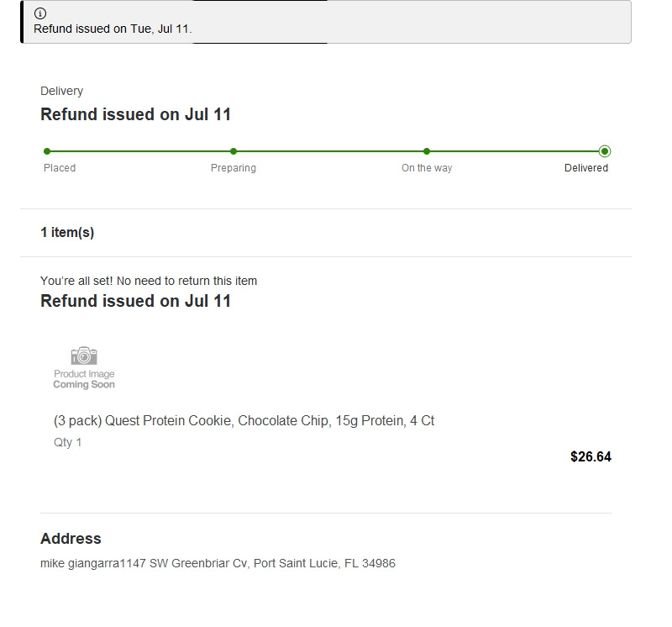Viewport: 672px width, 627px height.
Task: Click the Placed step dot on the tracker
Action: point(47,151)
